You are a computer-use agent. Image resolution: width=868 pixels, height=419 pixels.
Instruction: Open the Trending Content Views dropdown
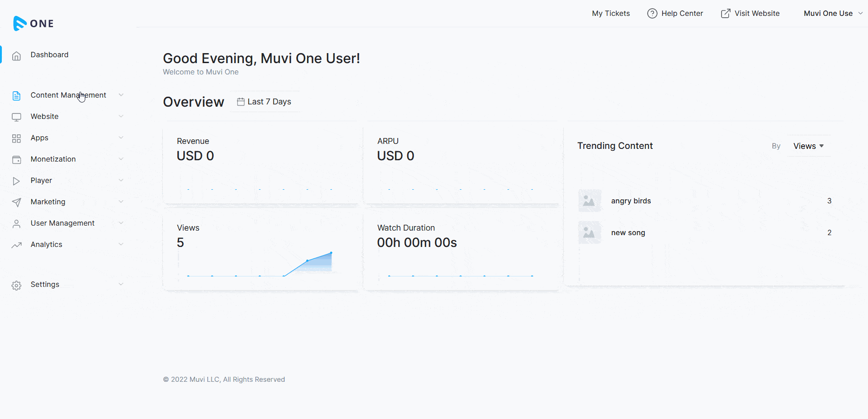pos(809,146)
